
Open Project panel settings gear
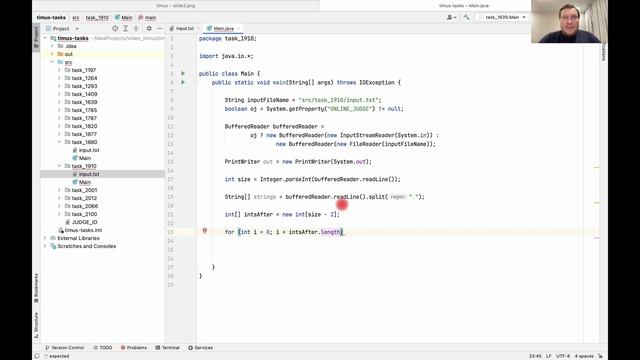pyautogui.click(x=149, y=29)
